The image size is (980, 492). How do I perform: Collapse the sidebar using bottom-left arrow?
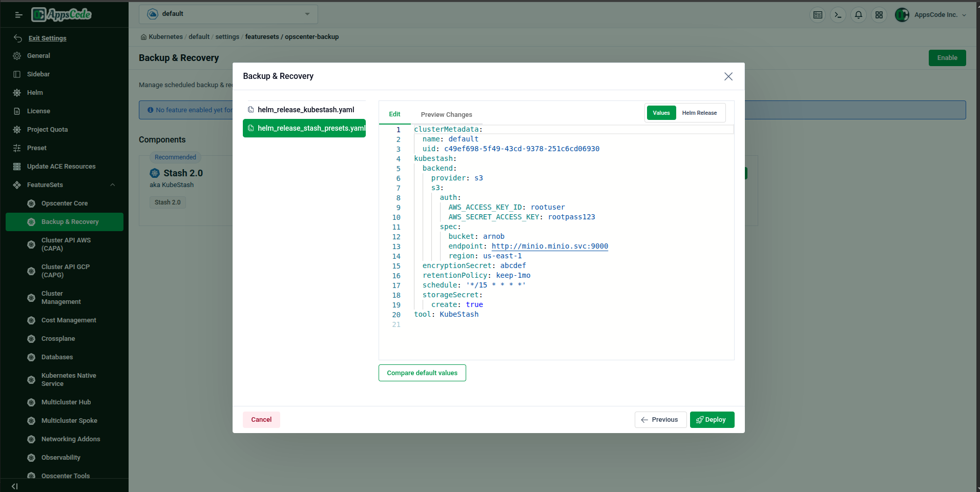coord(14,486)
